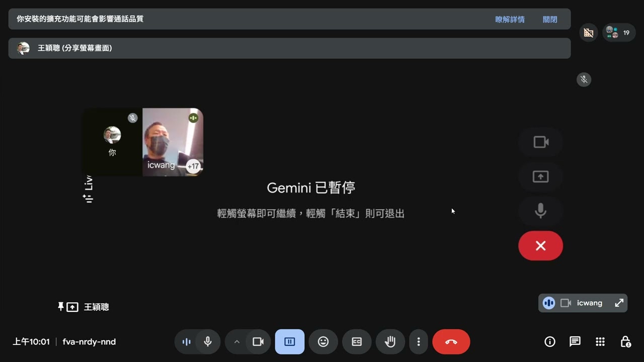The image size is (644, 362).
Task: Tap the Gemini camera button
Action: 540,142
